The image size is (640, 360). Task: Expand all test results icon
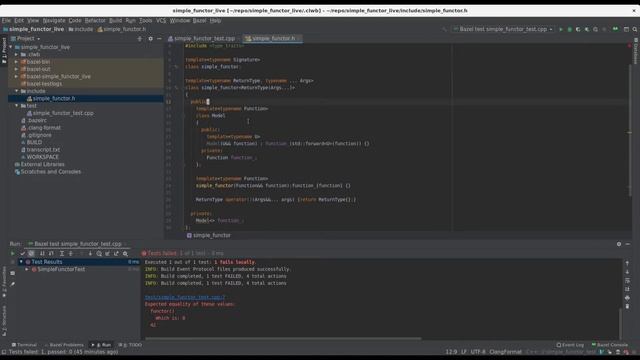tap(62, 253)
